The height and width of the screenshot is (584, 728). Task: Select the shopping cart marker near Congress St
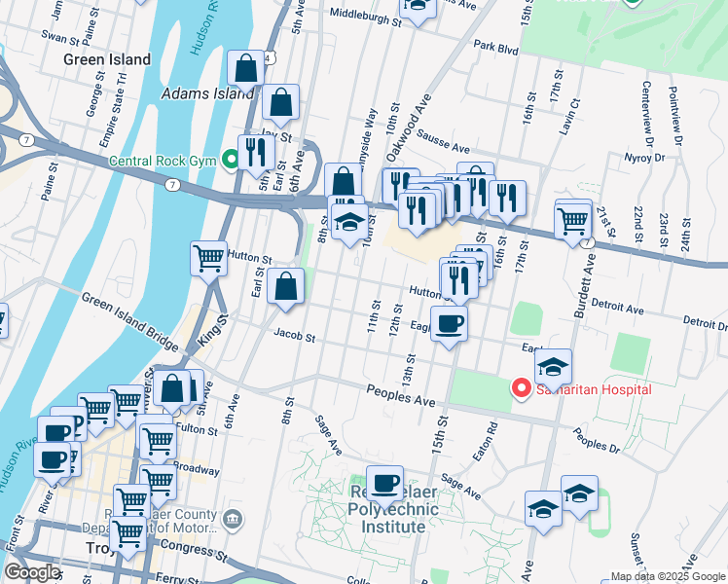tap(127, 536)
